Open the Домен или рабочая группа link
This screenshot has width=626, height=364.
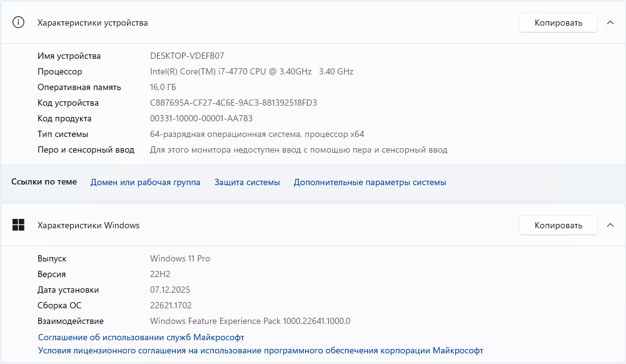[x=145, y=182]
